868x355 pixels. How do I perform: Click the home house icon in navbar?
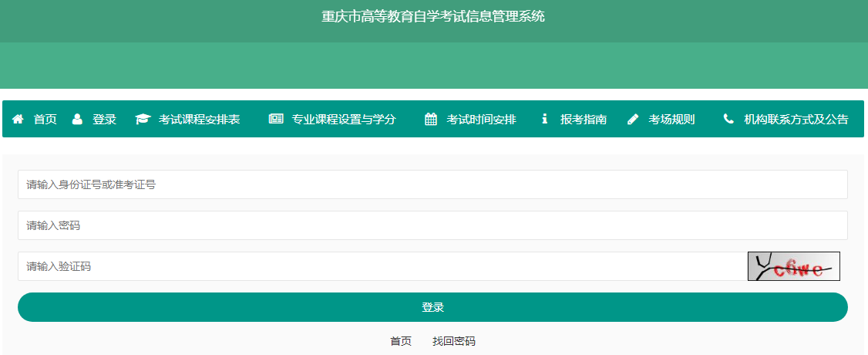(x=18, y=119)
